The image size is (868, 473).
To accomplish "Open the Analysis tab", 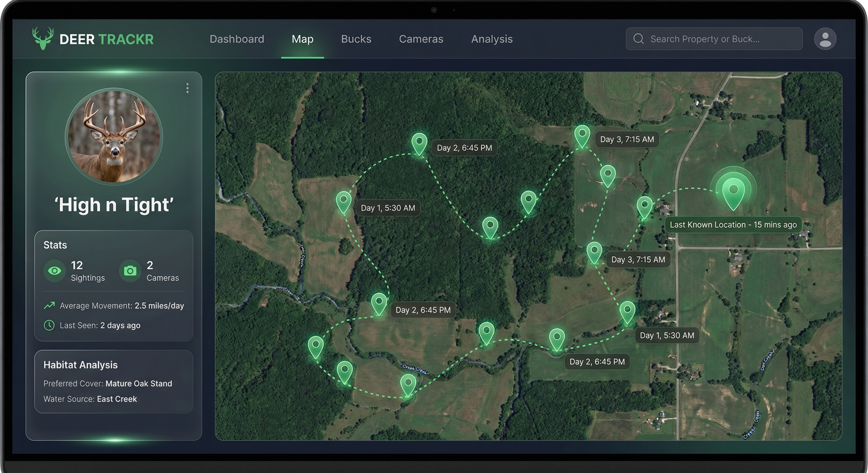I will click(492, 39).
